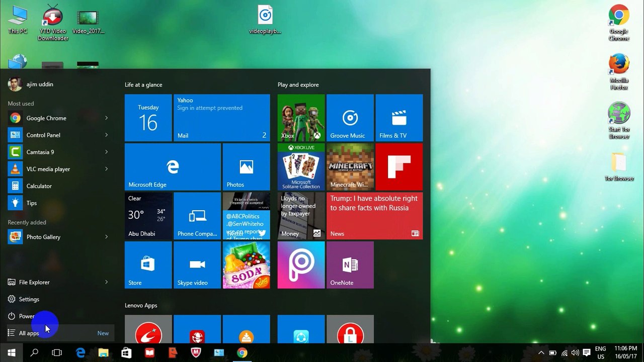This screenshot has height=362, width=644.
Task: Check the battery icon in system tray
Action: coord(552,353)
